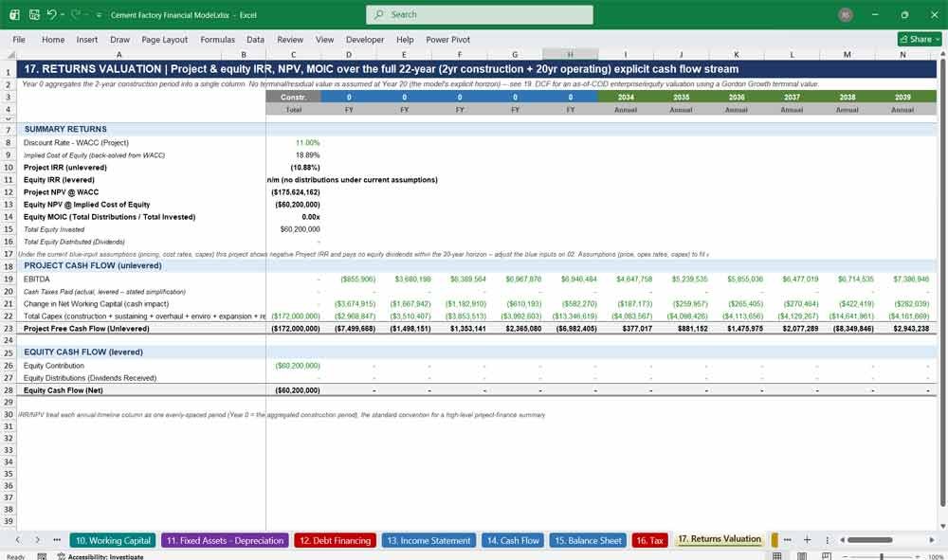Screen dimensions: 948x560
Task: Click the zoom slider handle
Action: [882, 556]
